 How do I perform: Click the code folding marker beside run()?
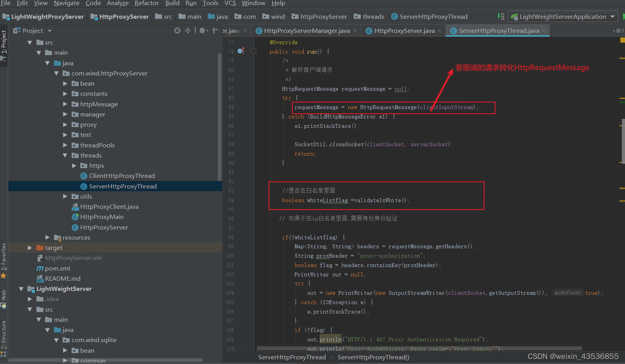(254, 51)
